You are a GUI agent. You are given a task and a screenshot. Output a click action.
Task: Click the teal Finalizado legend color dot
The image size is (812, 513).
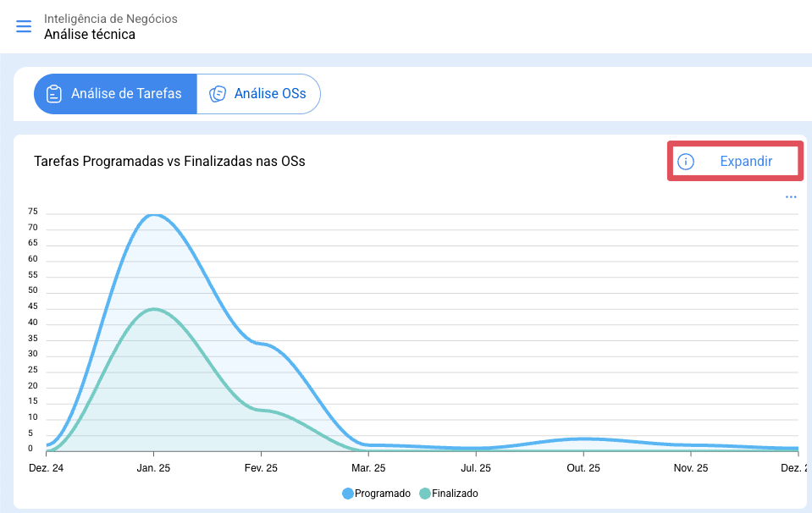[425, 494]
